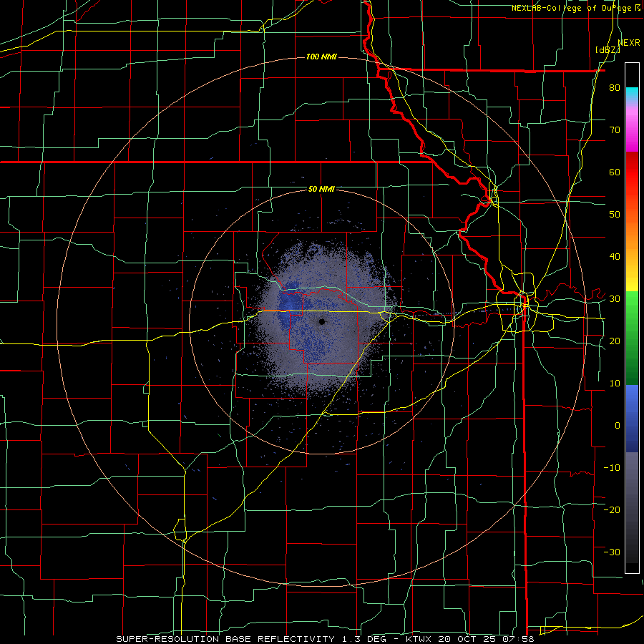Click the 0 dBZ scale value

tap(618, 426)
